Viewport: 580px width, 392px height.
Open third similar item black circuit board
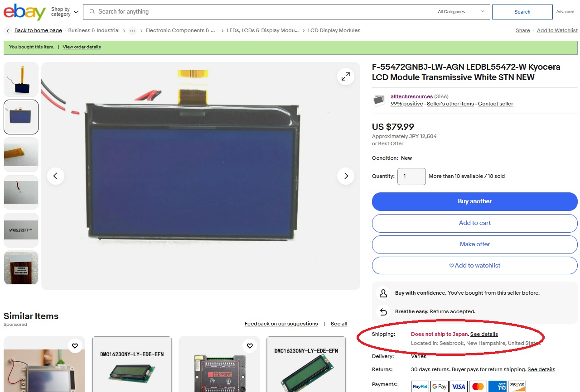[219, 364]
